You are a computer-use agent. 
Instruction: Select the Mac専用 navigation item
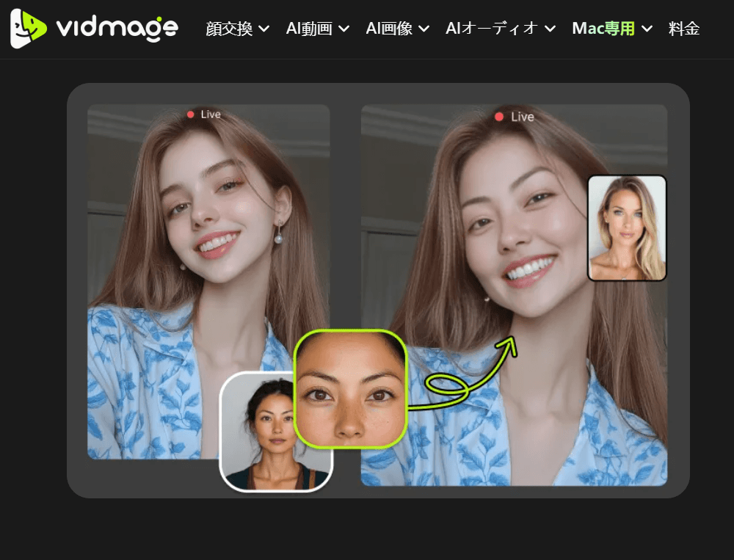click(x=603, y=29)
